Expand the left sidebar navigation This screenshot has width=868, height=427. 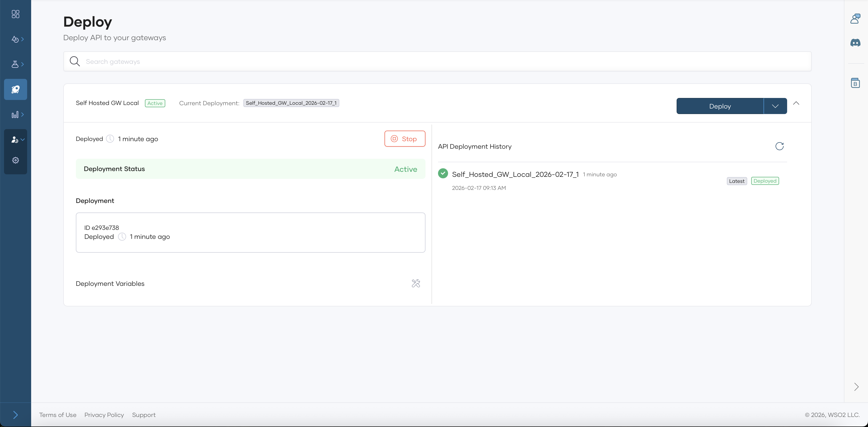[x=16, y=415]
